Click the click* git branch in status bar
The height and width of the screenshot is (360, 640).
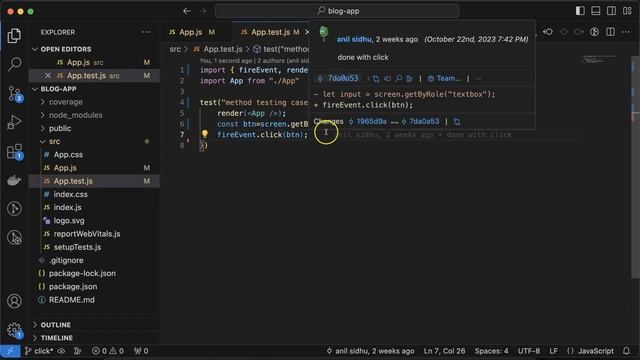(x=39, y=351)
